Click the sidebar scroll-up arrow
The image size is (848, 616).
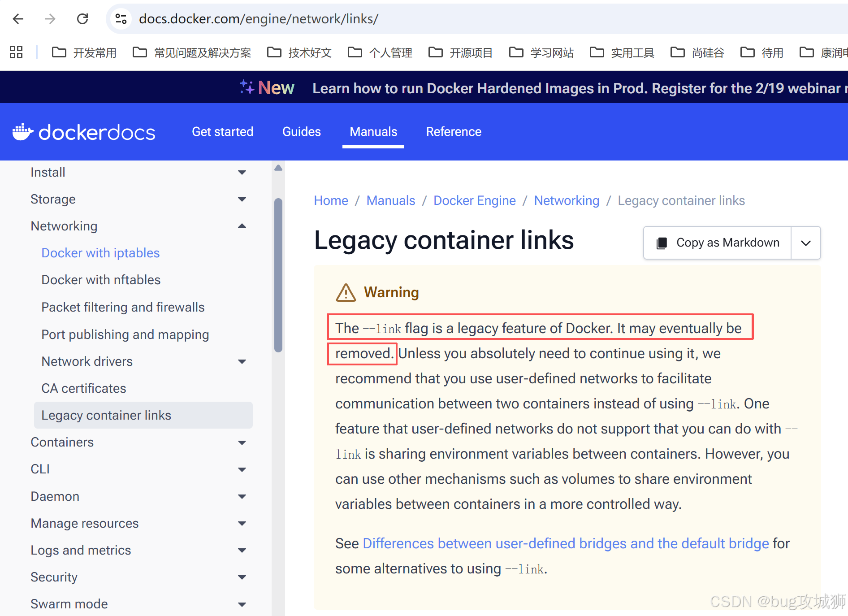(278, 168)
